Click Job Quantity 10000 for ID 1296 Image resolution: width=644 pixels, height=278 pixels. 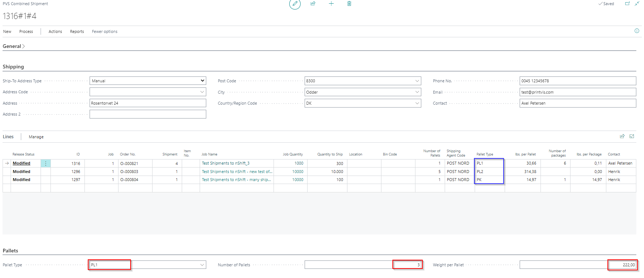[298, 172]
